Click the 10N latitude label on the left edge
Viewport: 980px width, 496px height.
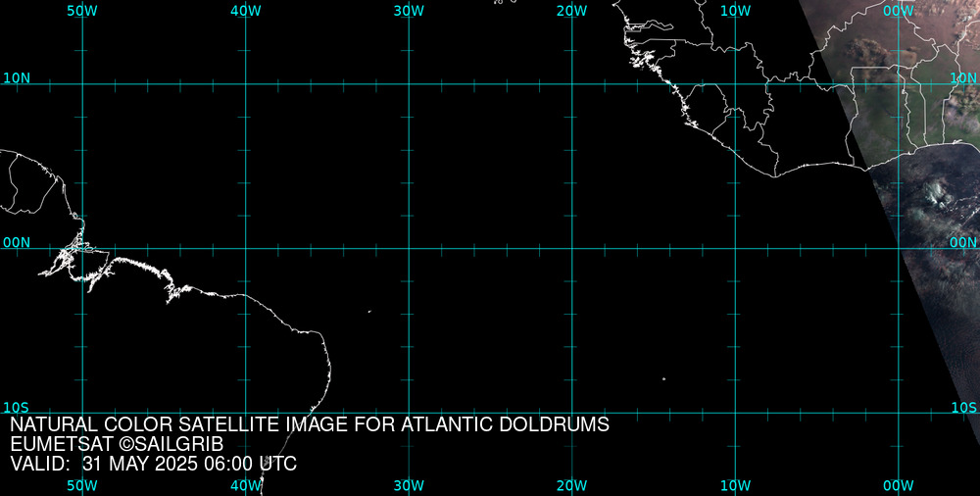click(x=17, y=78)
